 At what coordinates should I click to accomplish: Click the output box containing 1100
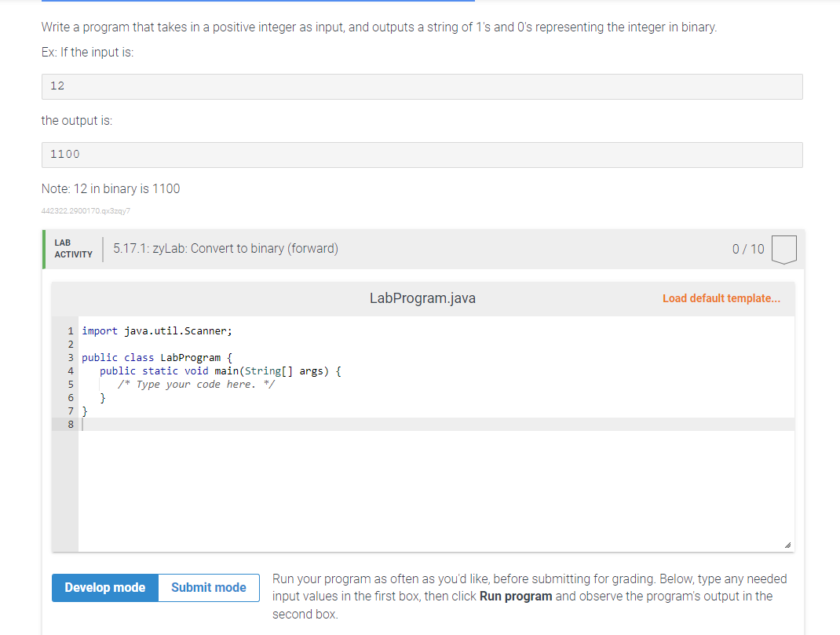tap(422, 155)
